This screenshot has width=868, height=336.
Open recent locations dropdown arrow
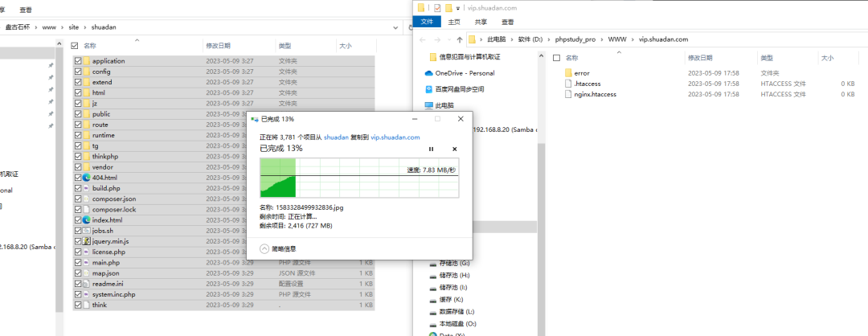tap(448, 40)
